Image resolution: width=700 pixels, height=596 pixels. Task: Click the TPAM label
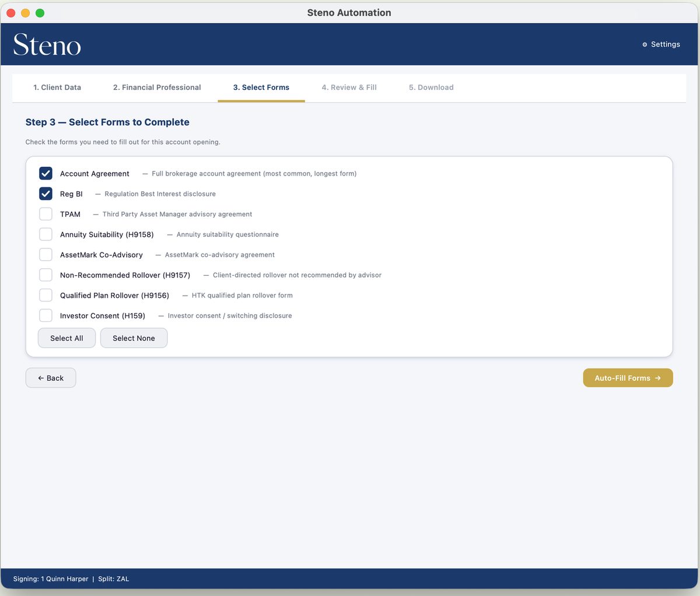pyautogui.click(x=70, y=215)
